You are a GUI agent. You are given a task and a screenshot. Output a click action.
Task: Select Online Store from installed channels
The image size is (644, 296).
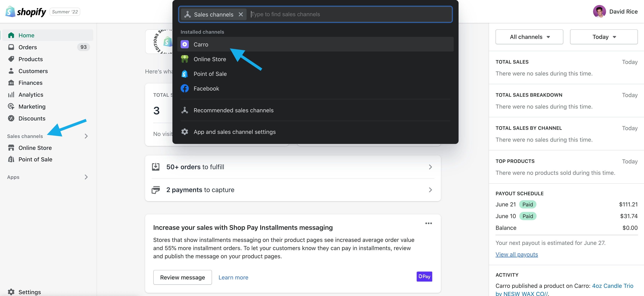[x=210, y=59]
